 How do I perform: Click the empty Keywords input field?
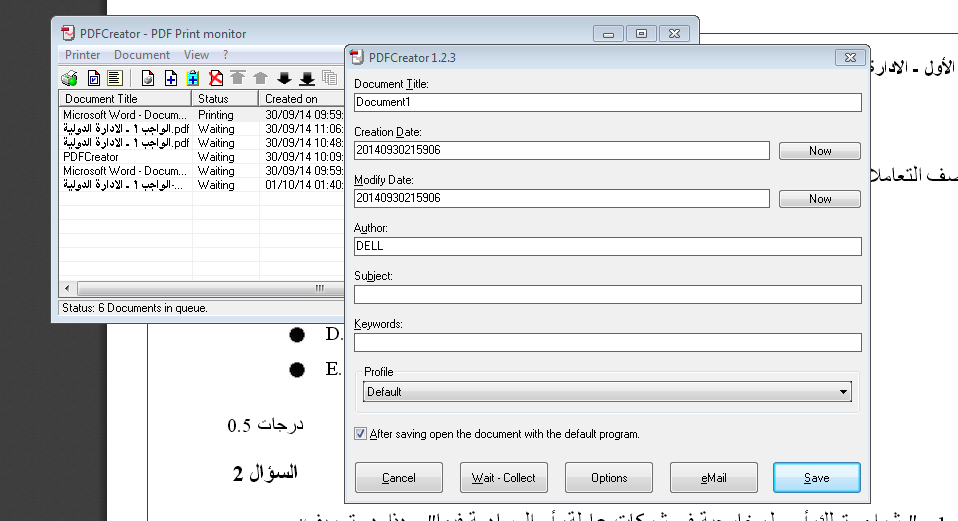(x=607, y=342)
